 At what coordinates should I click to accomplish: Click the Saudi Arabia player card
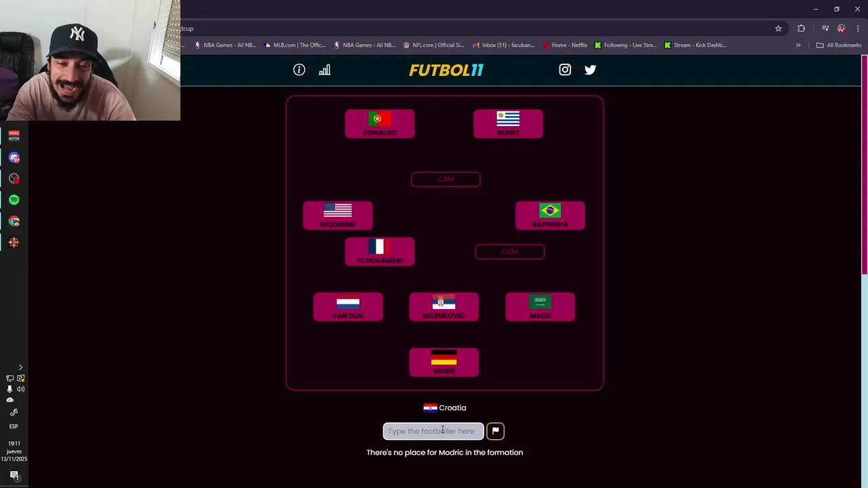point(540,307)
